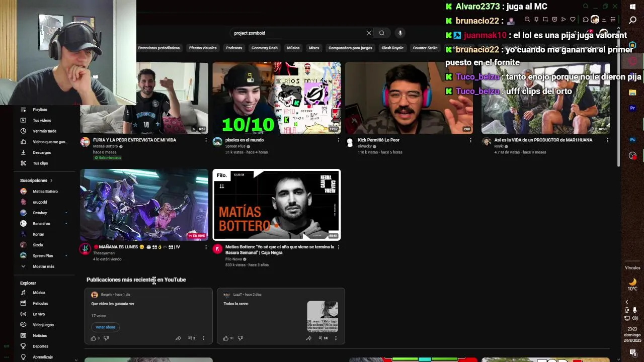Play the Matías Bottero Caja Negra thumbnail

[277, 205]
